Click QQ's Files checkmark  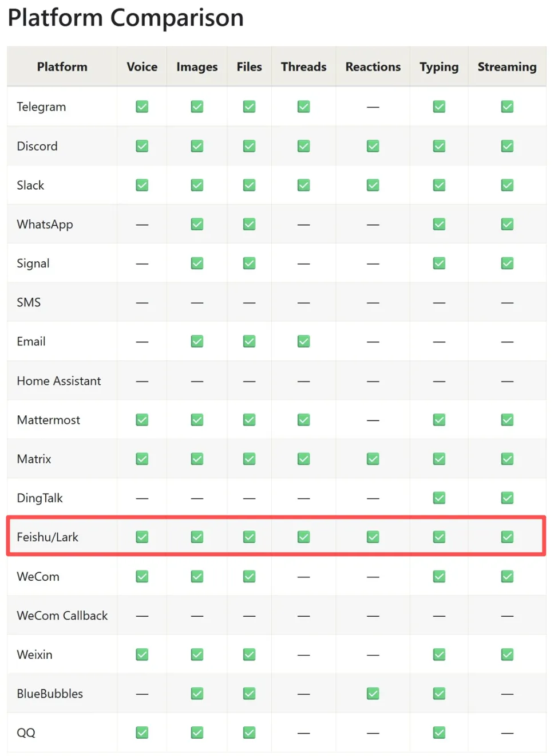[249, 733]
